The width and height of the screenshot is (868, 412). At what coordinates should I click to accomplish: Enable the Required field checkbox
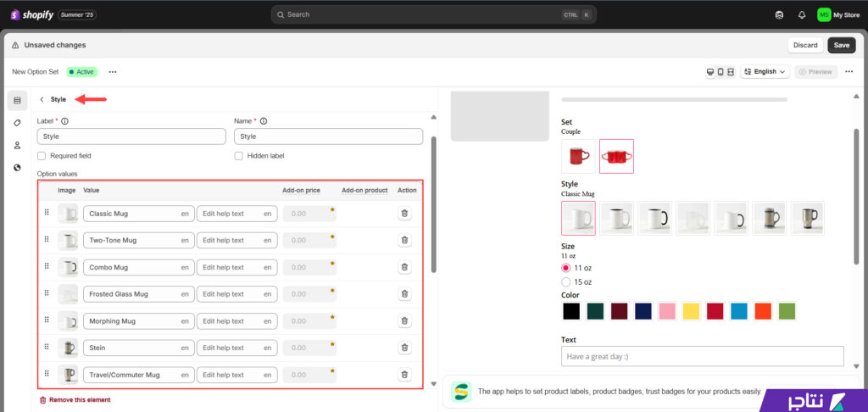[x=42, y=156]
